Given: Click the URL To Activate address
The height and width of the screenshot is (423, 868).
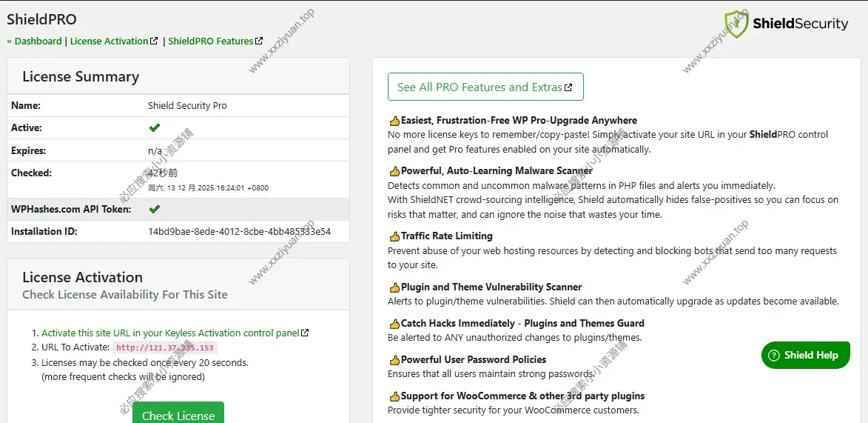Looking at the screenshot, I should click(165, 348).
